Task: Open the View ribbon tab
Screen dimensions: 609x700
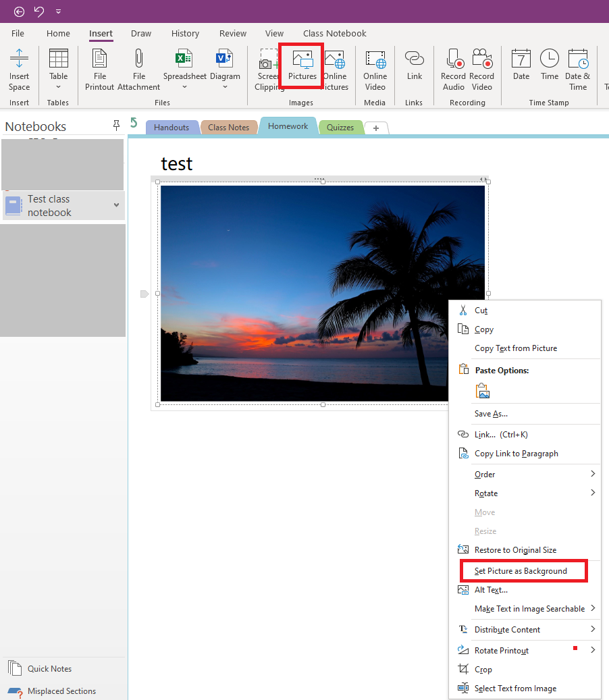Action: pyautogui.click(x=274, y=34)
